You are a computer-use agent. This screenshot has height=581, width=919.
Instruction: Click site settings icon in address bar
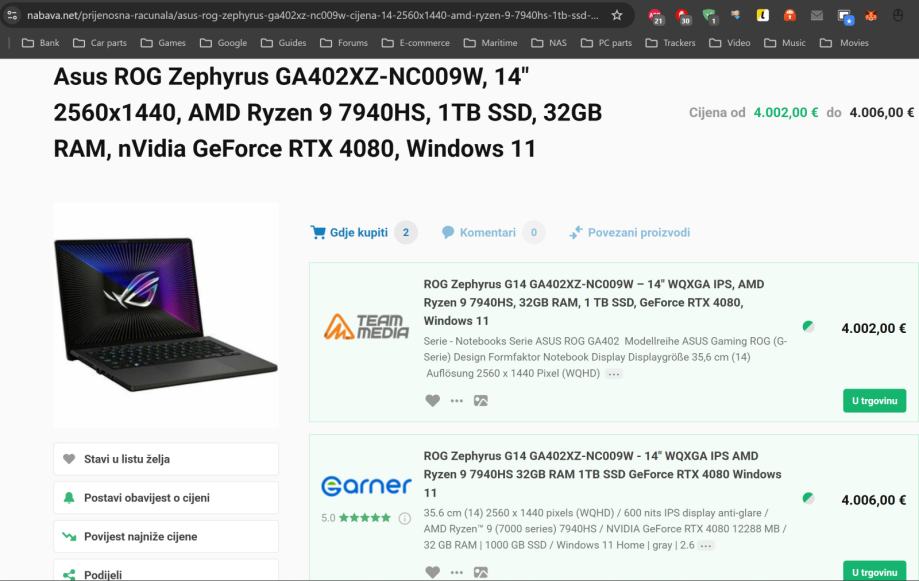(x=12, y=15)
